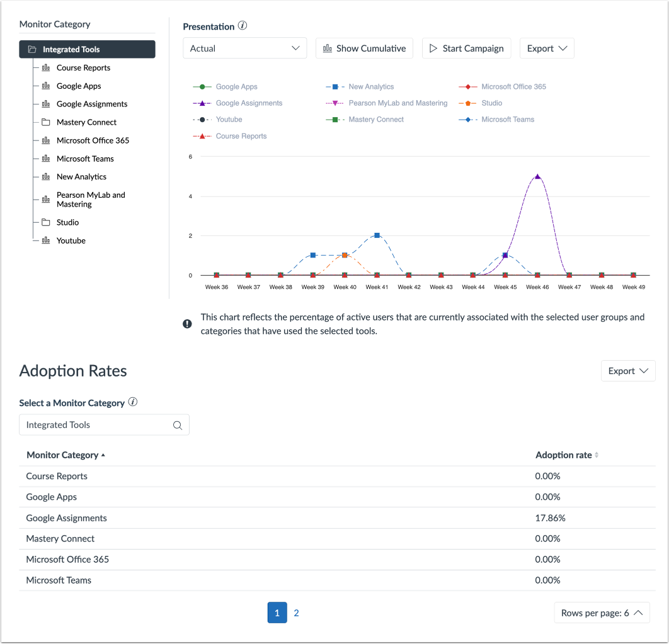The image size is (669, 644).
Task: Click the Show Cumulative button
Action: pyautogui.click(x=364, y=48)
